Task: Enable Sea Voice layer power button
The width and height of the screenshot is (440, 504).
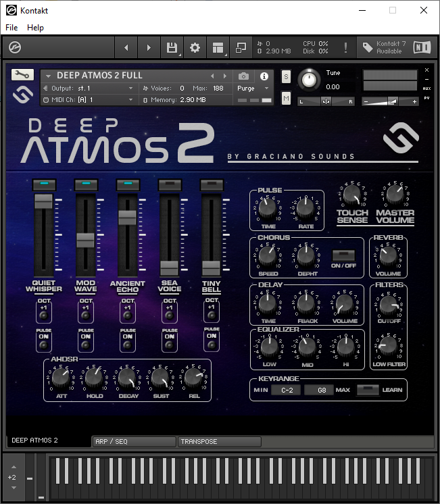Action: [170, 185]
